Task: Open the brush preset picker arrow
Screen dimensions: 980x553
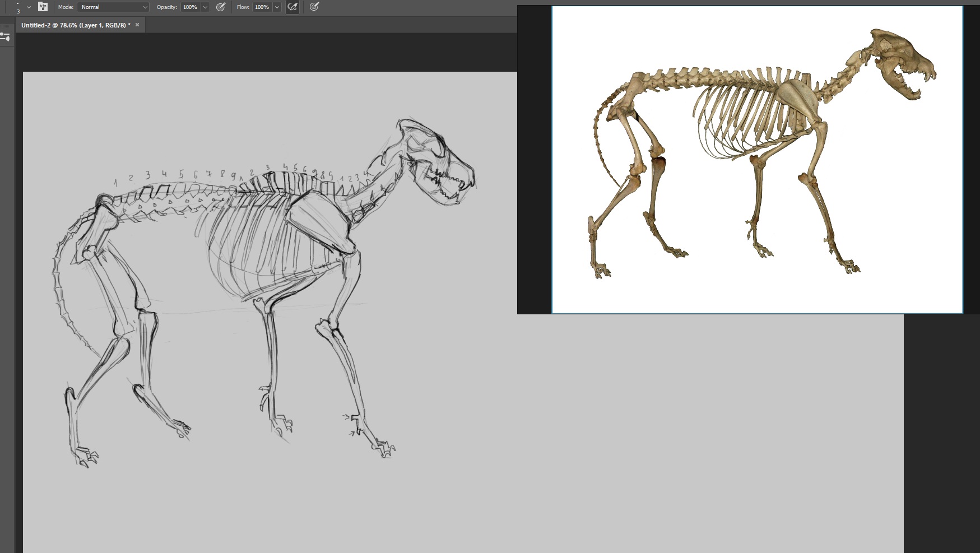Action: [29, 7]
